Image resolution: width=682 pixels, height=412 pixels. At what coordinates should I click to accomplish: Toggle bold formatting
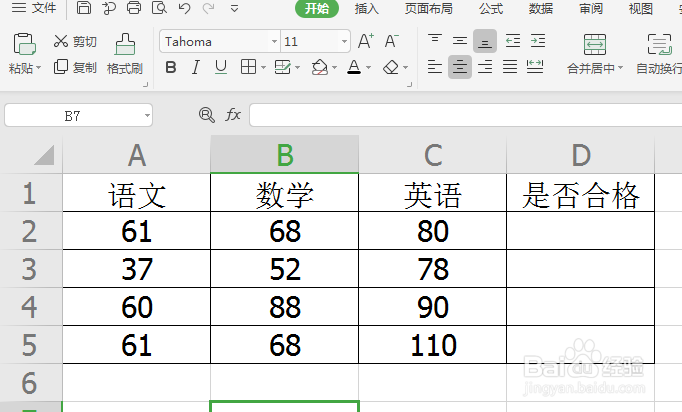(x=171, y=67)
